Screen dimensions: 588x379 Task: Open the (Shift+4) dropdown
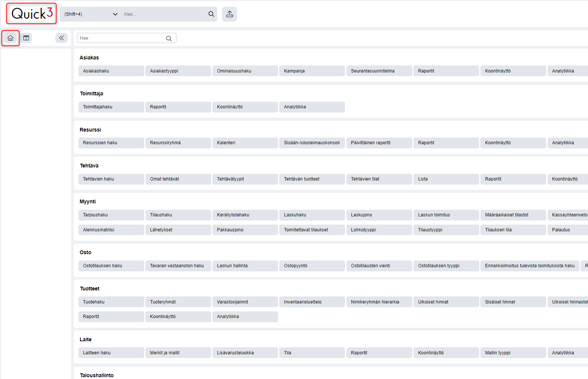[x=91, y=14]
